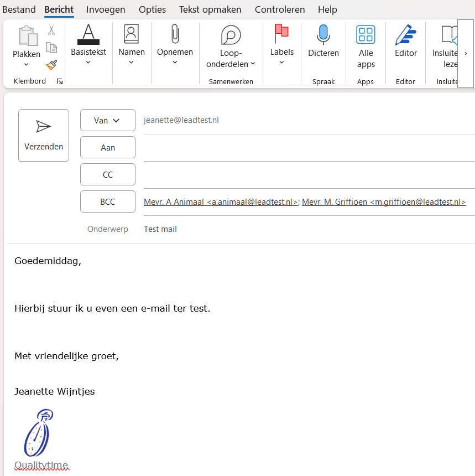This screenshot has height=476, width=475.
Task: Select the stopwatch logo image in signature
Action: (x=38, y=433)
